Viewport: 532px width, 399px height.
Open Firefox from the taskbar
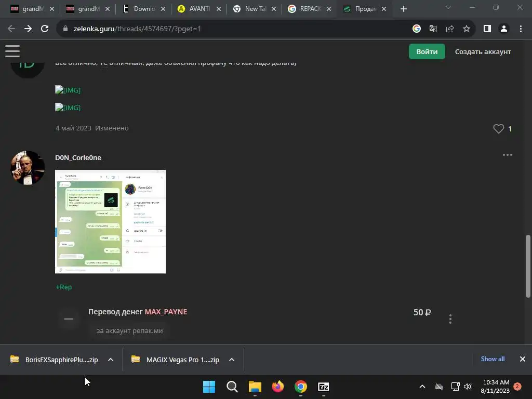tap(278, 387)
